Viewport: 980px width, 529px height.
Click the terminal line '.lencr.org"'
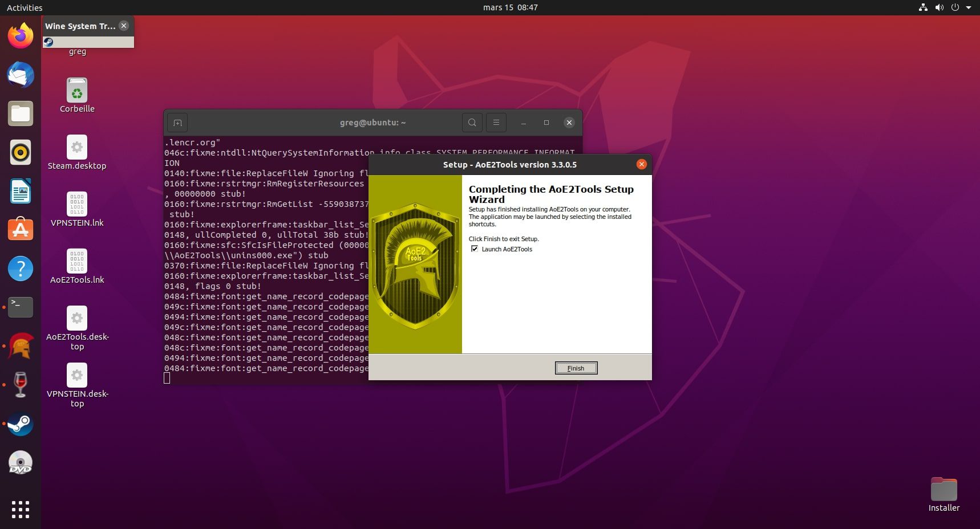[x=192, y=143]
